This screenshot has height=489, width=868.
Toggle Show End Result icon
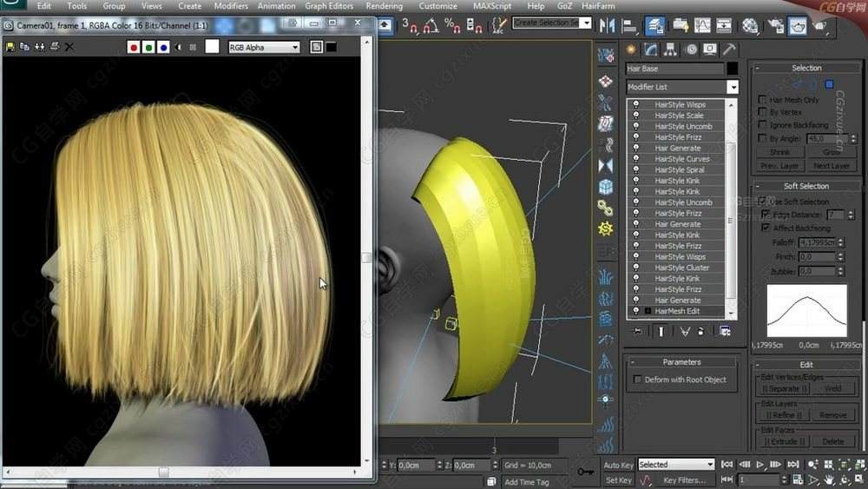(661, 331)
